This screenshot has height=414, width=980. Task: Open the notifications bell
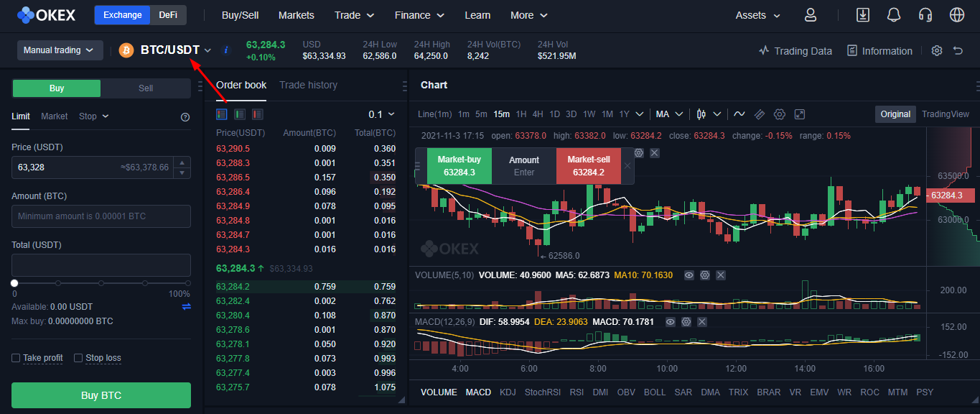[894, 15]
